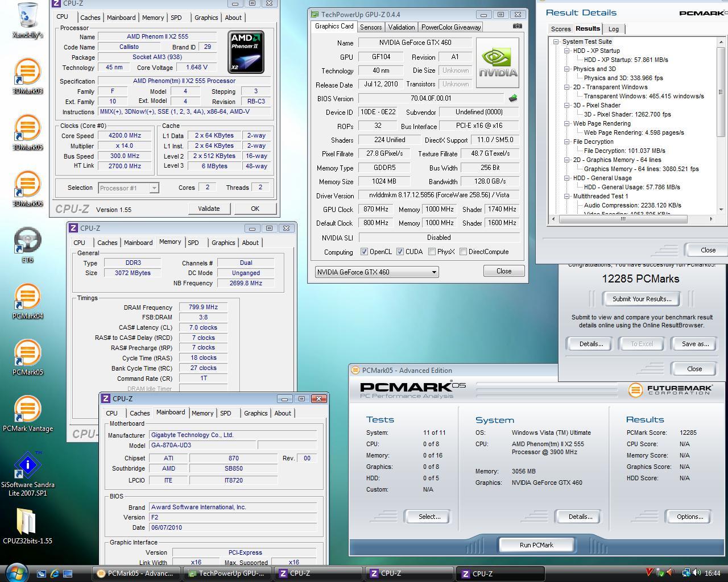
Task: Click the Futuremark Corporation logo
Action: [x=670, y=390]
